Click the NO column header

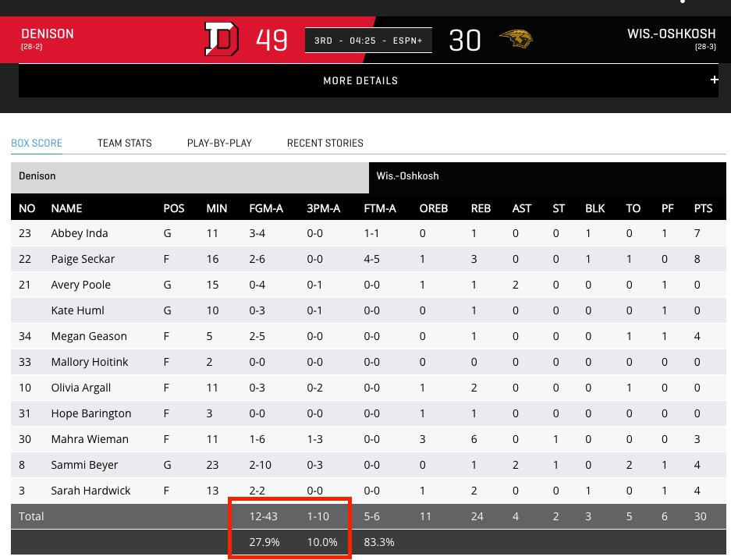click(x=27, y=208)
